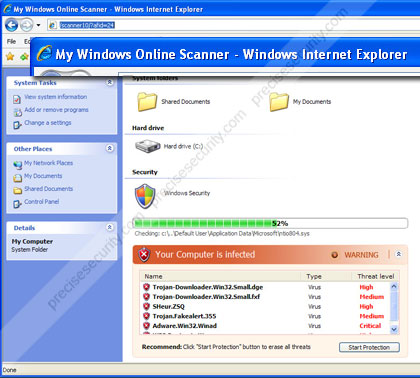420x378 pixels.
Task: Open the File menu
Action: [11, 41]
